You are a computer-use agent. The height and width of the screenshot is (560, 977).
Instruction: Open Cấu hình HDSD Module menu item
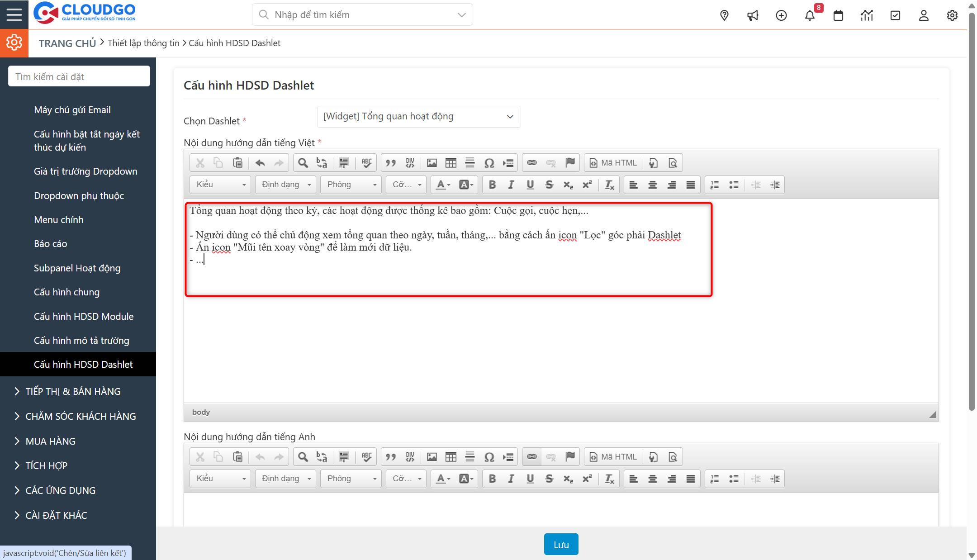84,317
